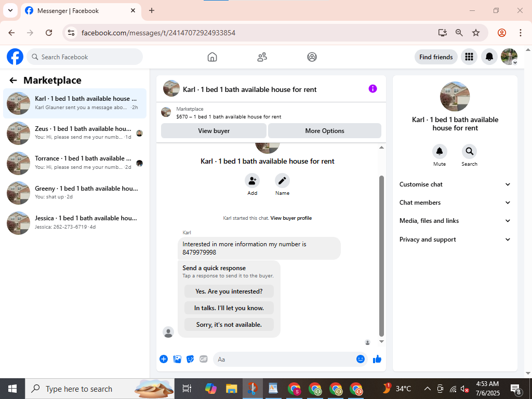Open the Friends icon in the top navigation
532x399 pixels.
(x=262, y=57)
